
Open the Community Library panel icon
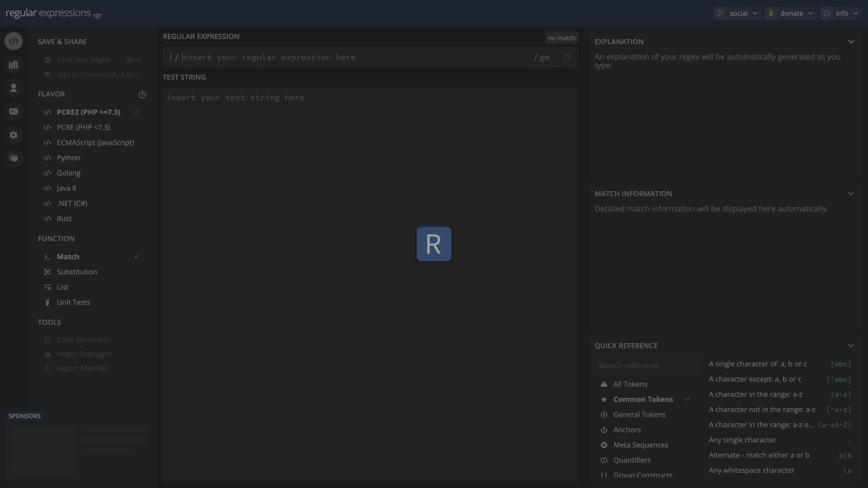tap(14, 64)
